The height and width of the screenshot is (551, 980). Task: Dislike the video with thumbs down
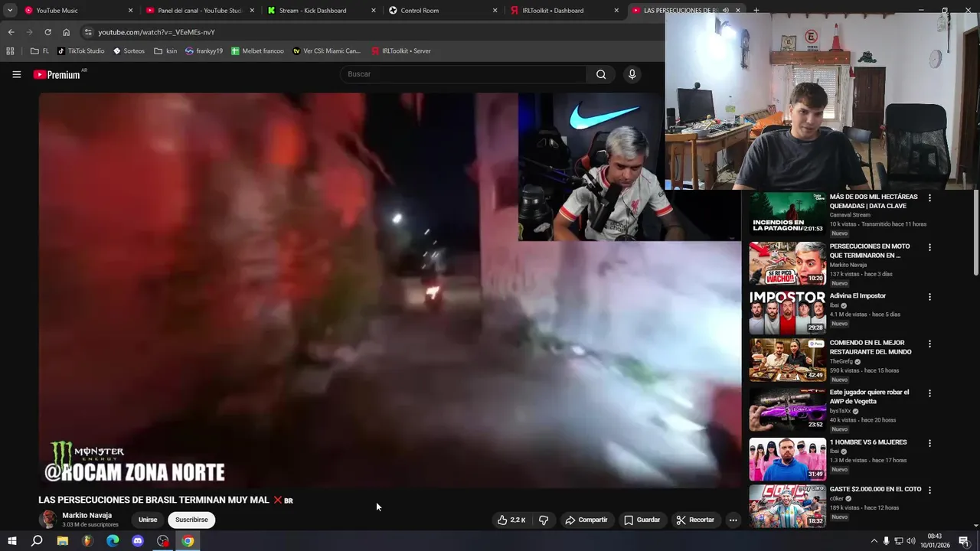[544, 520]
